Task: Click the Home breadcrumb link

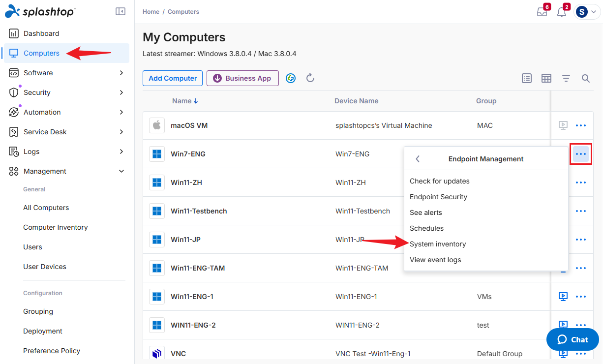Action: click(151, 12)
